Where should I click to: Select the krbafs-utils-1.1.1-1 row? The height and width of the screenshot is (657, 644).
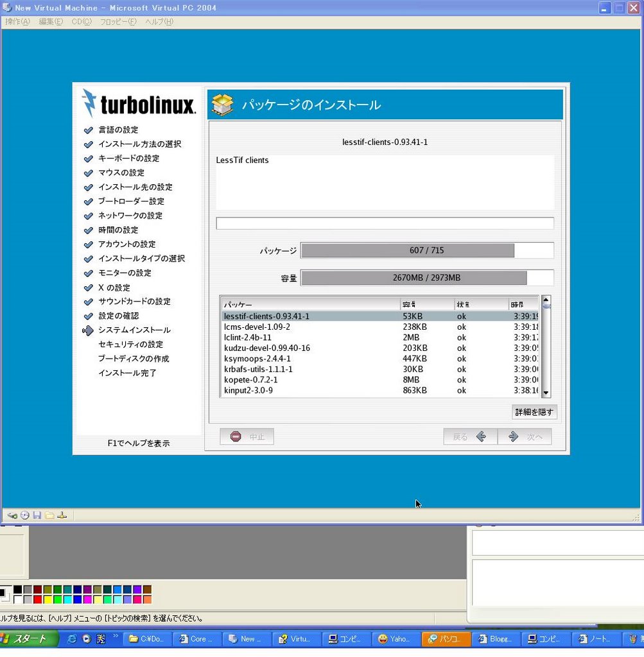380,369
